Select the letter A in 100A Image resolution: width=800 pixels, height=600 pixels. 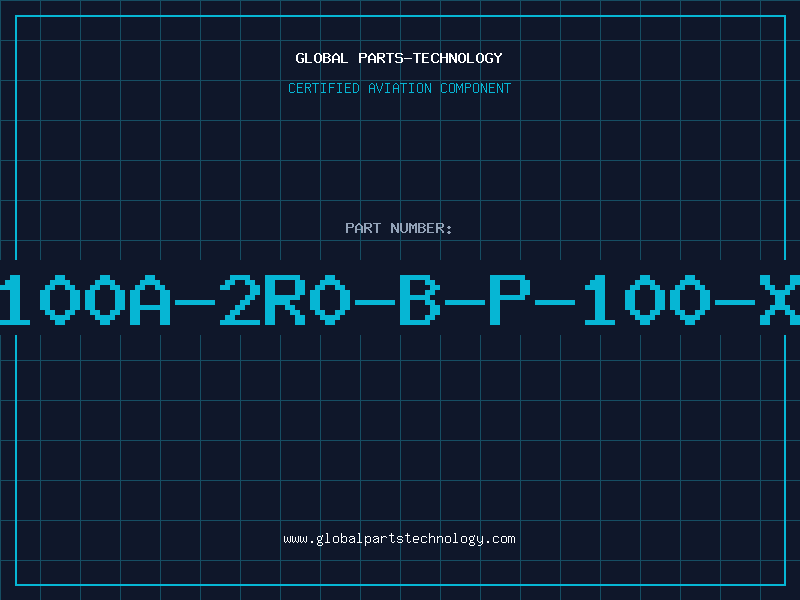pyautogui.click(x=150, y=300)
